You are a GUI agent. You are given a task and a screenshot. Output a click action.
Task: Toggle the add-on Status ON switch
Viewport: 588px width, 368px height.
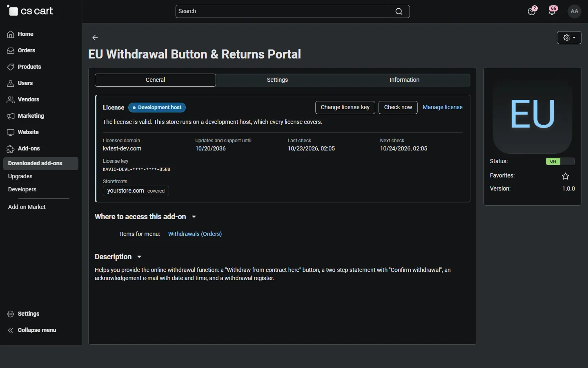pos(560,162)
